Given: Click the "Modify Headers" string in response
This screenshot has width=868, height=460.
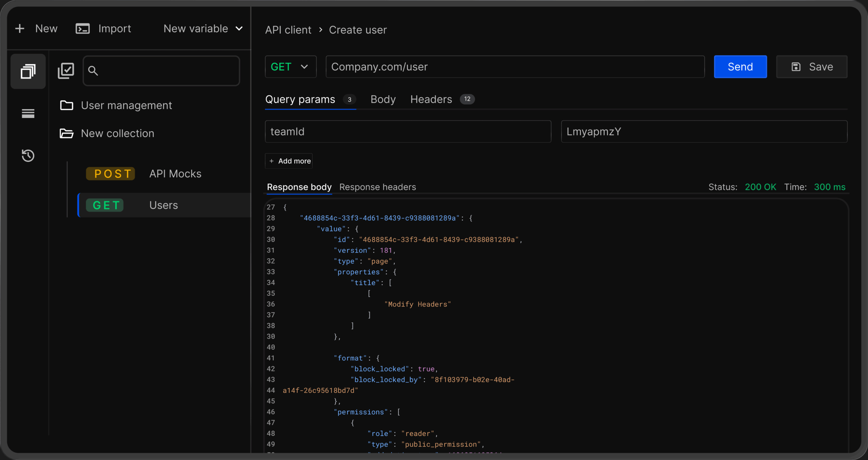Looking at the screenshot, I should tap(418, 304).
